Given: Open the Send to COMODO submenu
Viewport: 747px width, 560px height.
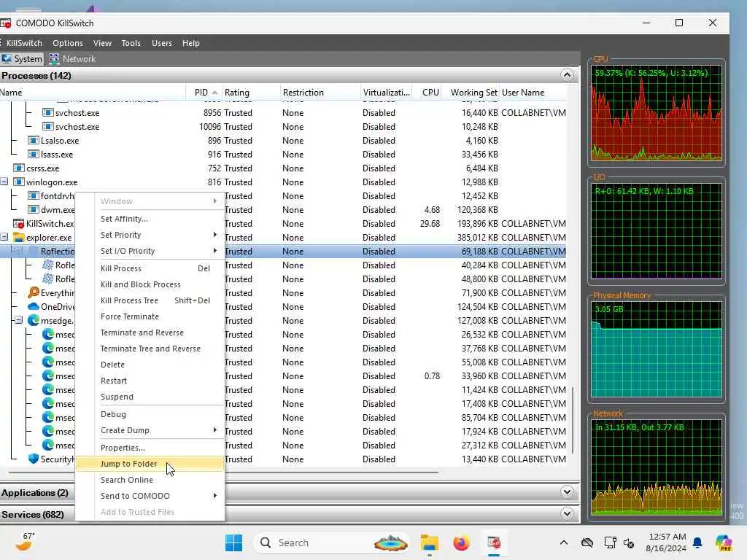Looking at the screenshot, I should (150, 496).
